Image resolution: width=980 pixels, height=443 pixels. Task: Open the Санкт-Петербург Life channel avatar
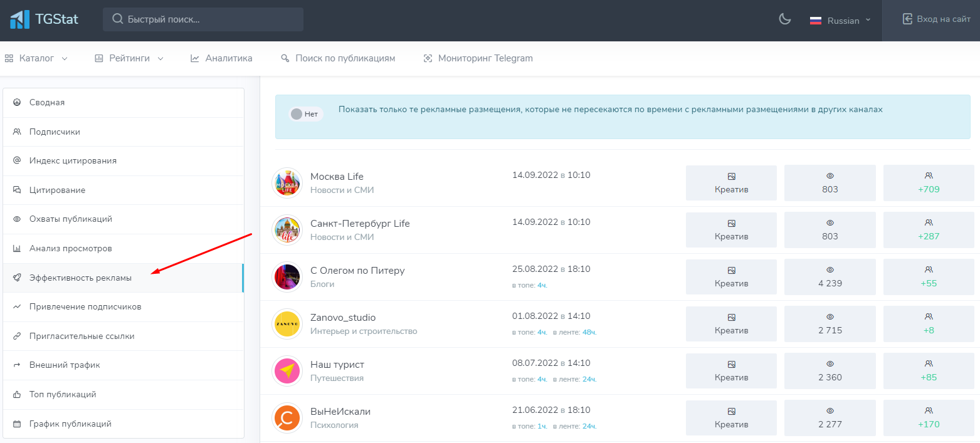(287, 230)
